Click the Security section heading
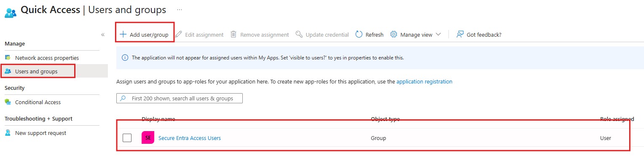The image size is (644, 156). click(15, 88)
